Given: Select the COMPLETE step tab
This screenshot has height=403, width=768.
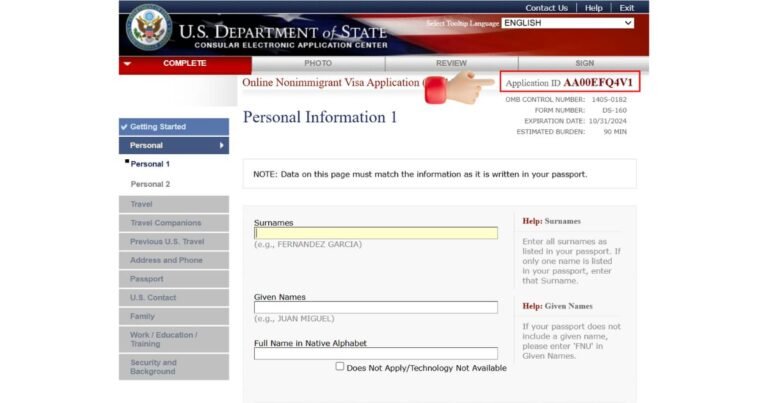Looking at the screenshot, I should point(185,64).
